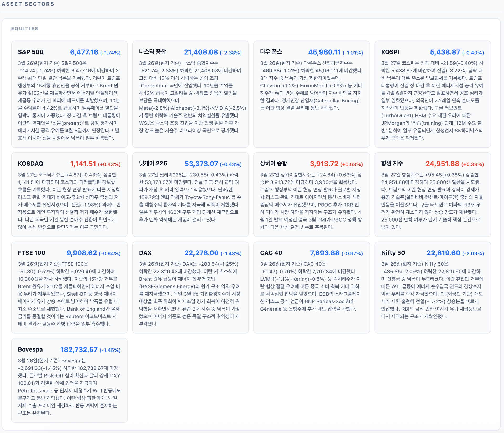
Task: Click the 항셍 지수 change percentage +0.38%
Action: point(472,164)
